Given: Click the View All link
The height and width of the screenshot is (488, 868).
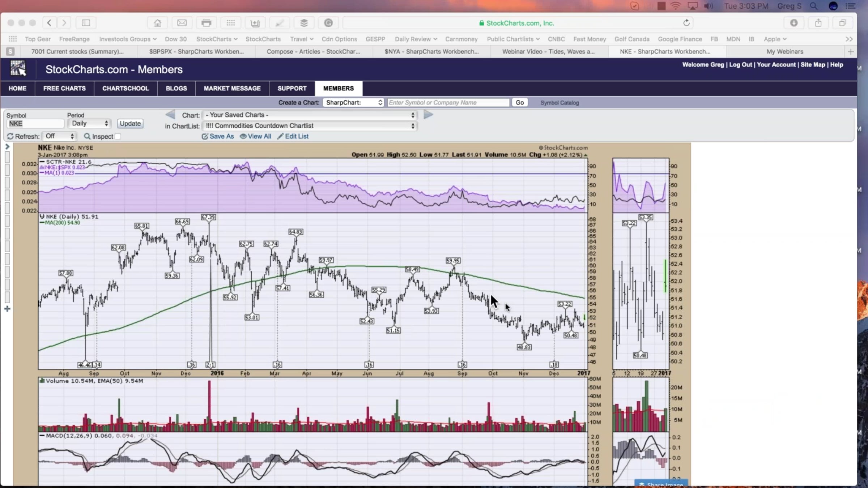Looking at the screenshot, I should click(255, 136).
